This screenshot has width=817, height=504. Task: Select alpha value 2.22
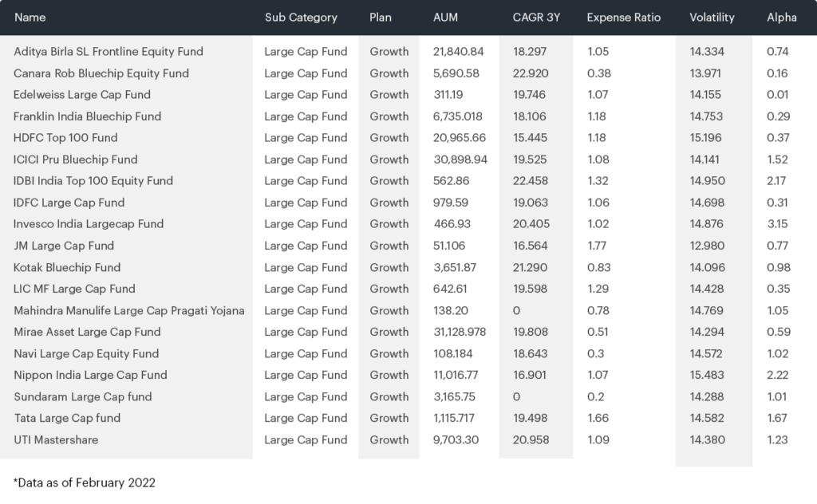pos(777,376)
